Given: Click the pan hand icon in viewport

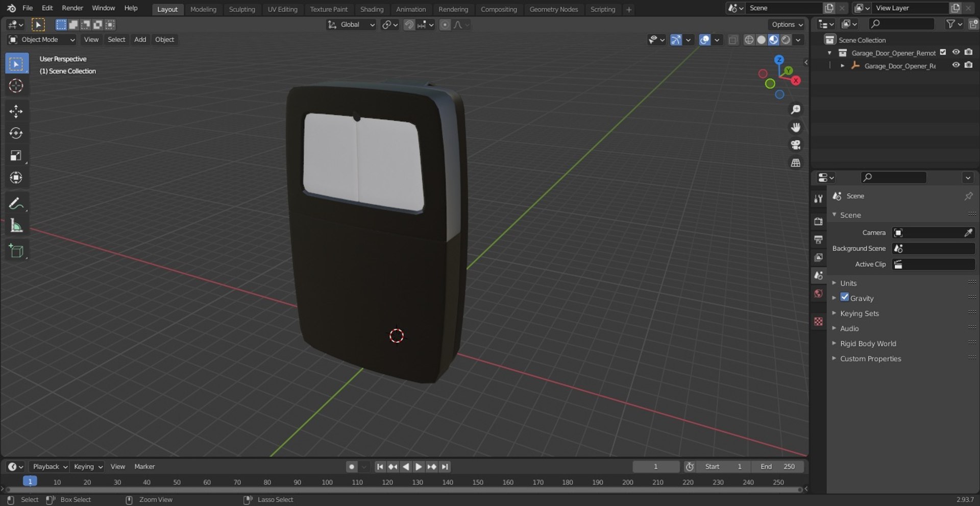Looking at the screenshot, I should (x=795, y=127).
